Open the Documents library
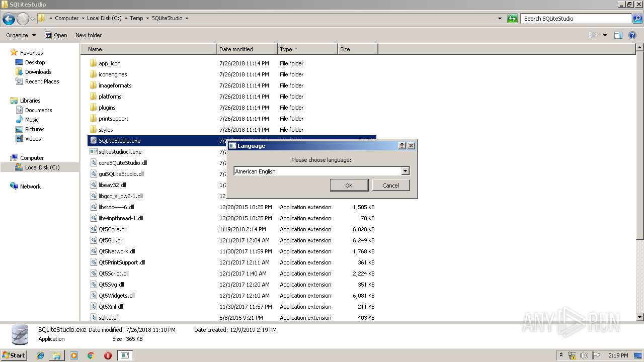This screenshot has height=362, width=644. tap(38, 110)
